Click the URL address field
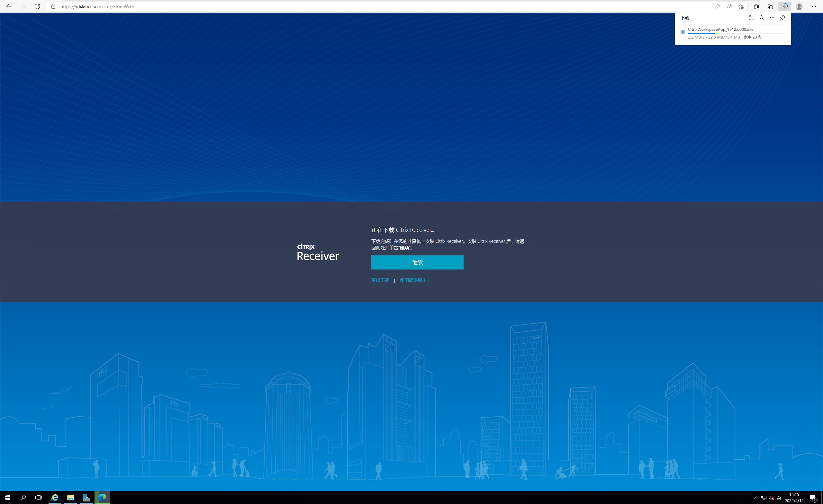The image size is (823, 504). (x=234, y=6)
